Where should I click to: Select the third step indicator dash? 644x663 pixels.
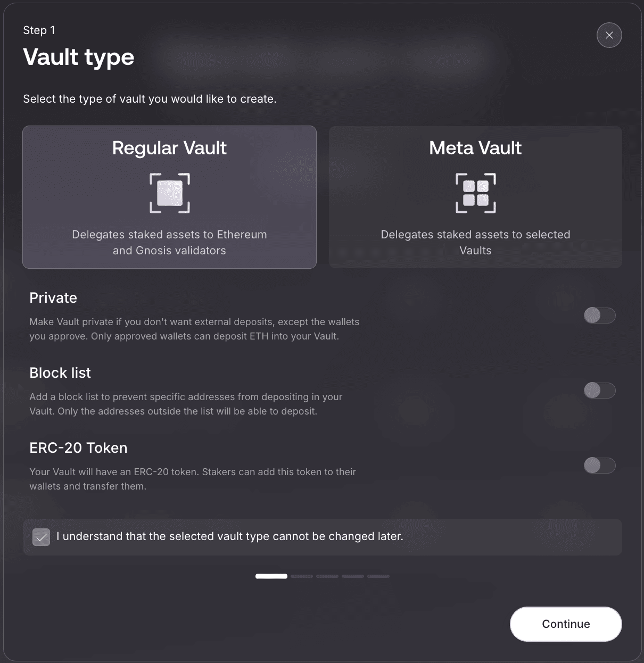327,576
